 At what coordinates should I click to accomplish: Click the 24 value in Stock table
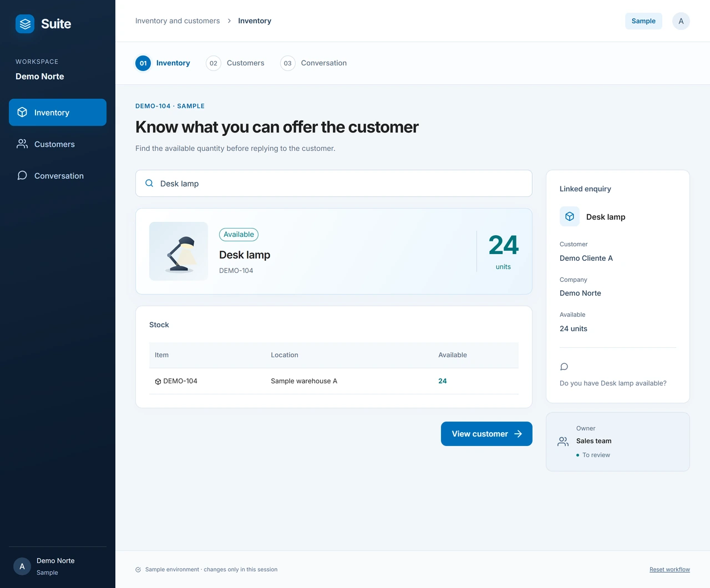click(x=443, y=381)
